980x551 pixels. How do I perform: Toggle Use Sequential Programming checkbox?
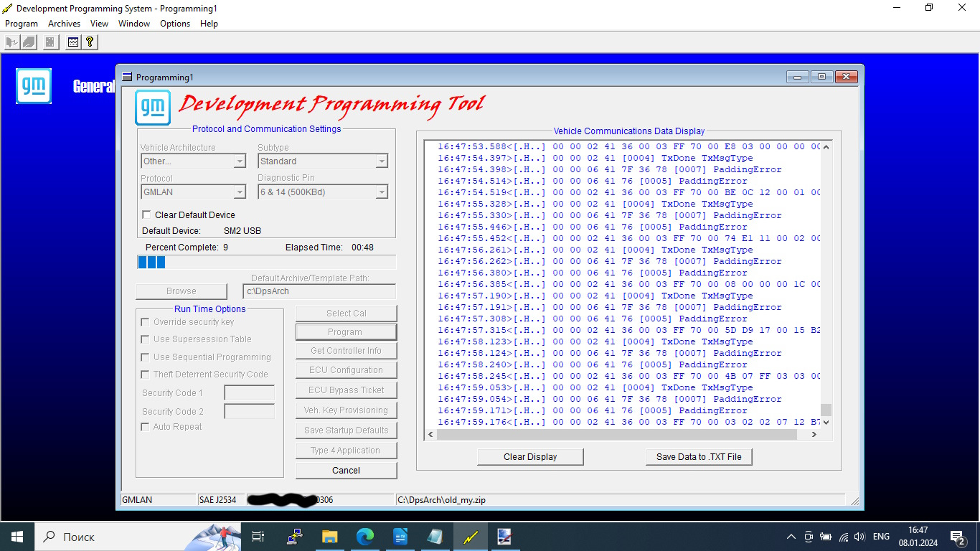146,357
